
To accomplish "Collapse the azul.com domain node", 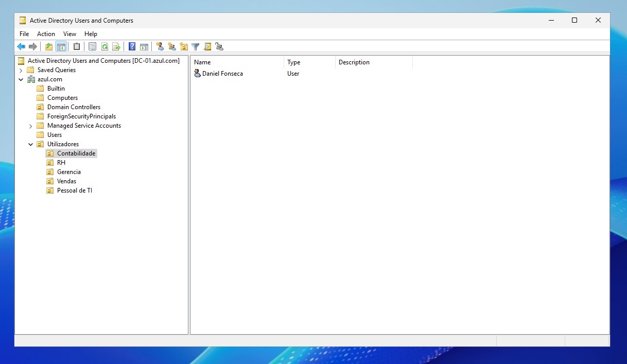I will [21, 80].
